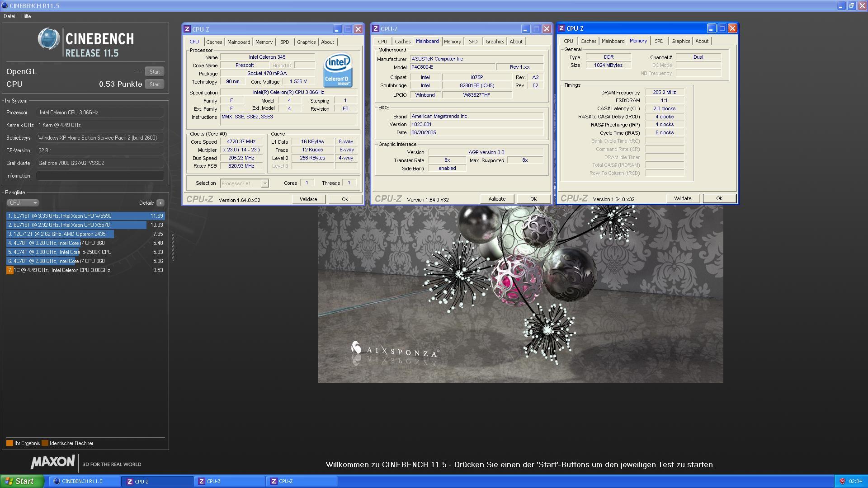Click the Cinebench globe logo icon
The image size is (868, 488).
click(49, 39)
